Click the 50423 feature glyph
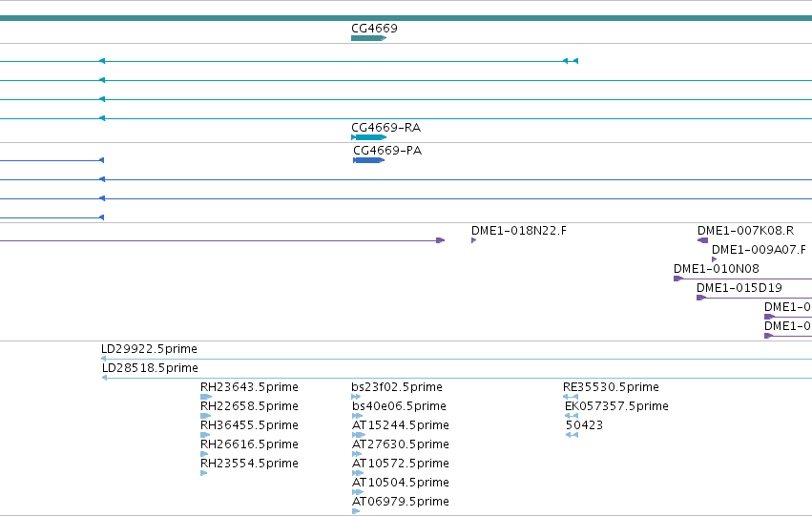This screenshot has height=516, width=812. click(x=572, y=435)
